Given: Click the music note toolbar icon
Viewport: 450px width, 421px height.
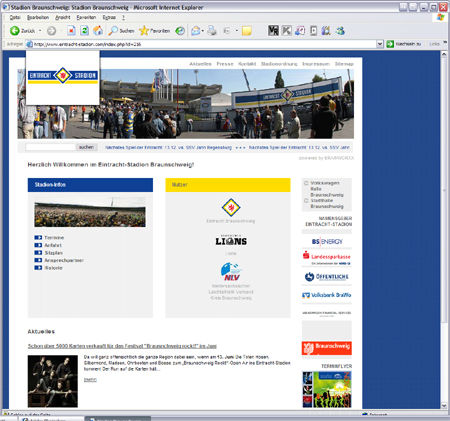Looking at the screenshot, I should pos(300,31).
